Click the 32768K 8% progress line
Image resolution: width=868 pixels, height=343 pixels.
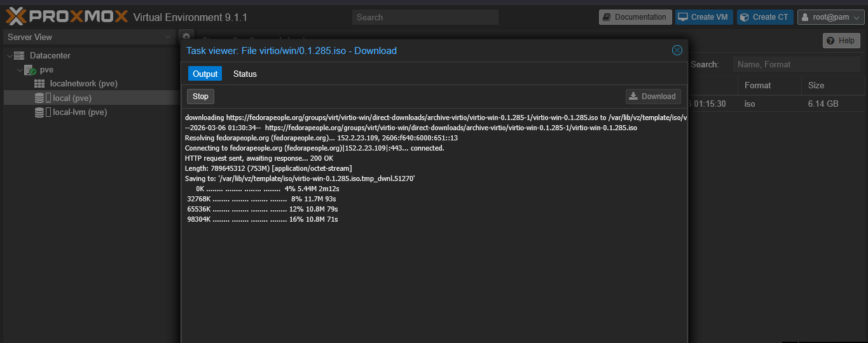pos(262,199)
